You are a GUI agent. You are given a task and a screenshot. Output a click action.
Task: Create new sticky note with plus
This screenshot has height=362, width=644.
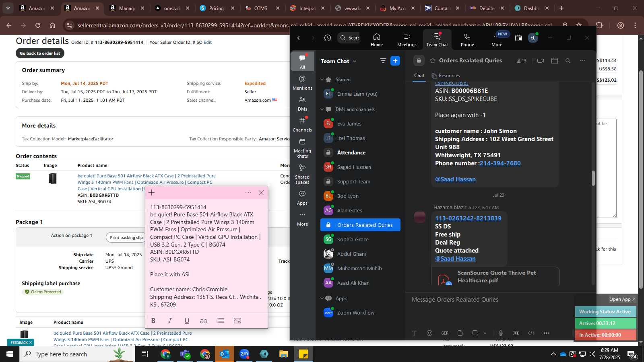(x=152, y=193)
